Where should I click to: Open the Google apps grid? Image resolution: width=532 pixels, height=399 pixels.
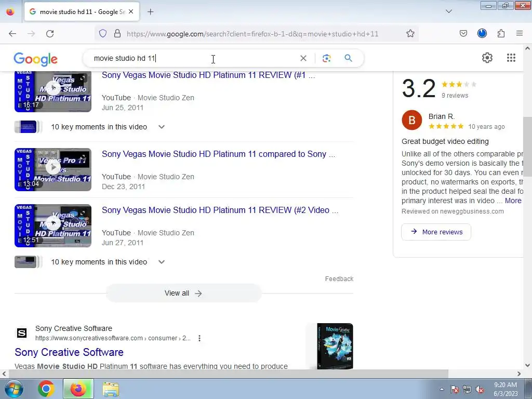[x=511, y=58]
